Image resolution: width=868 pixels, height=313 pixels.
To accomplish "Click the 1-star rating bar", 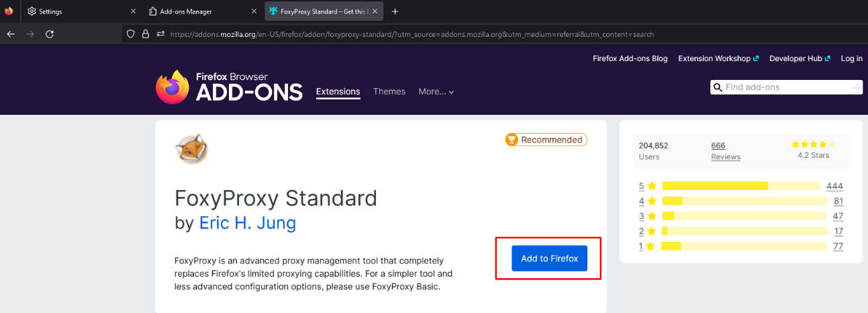I will 744,246.
